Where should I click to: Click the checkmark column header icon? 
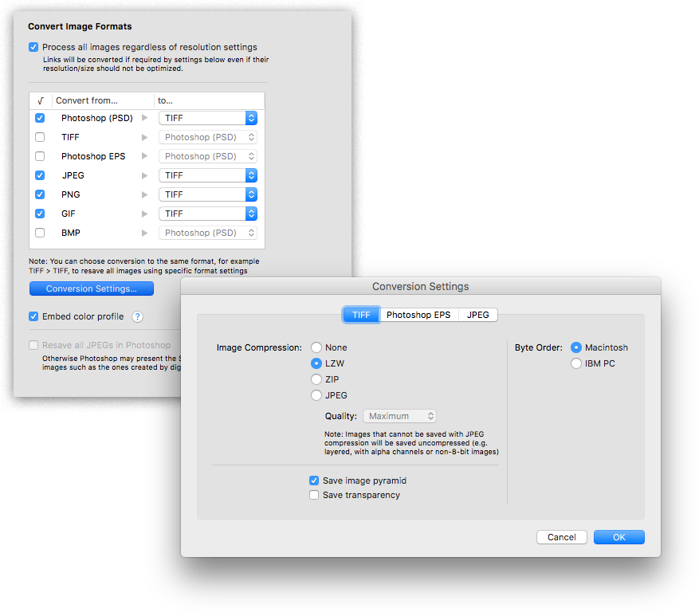point(40,101)
